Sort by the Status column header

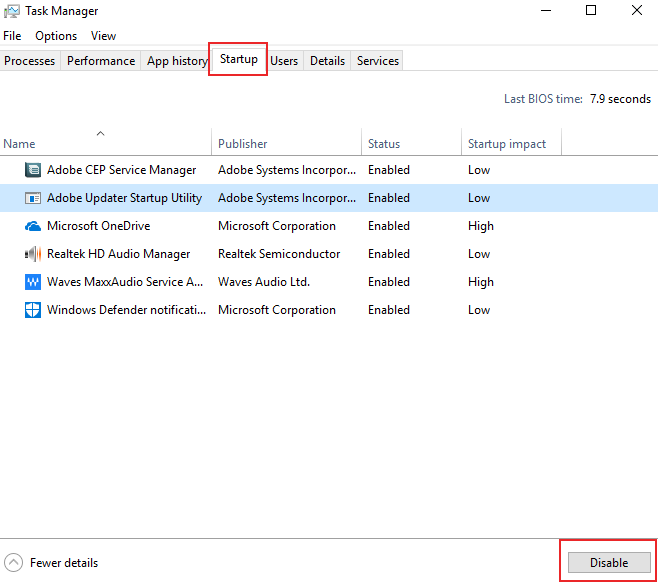coord(411,144)
